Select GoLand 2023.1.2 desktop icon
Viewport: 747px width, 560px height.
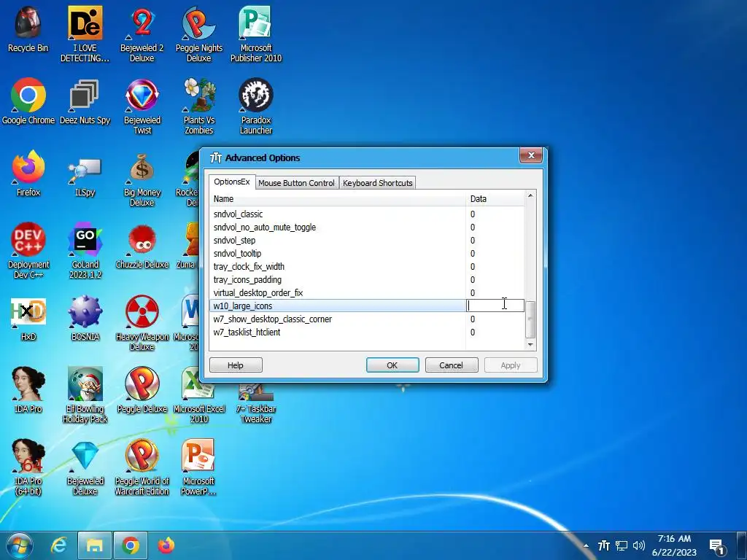85,251
